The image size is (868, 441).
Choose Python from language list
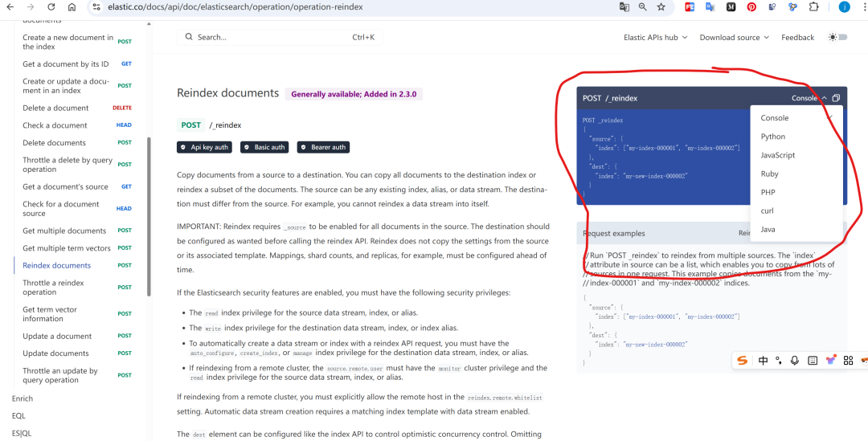coord(796,137)
